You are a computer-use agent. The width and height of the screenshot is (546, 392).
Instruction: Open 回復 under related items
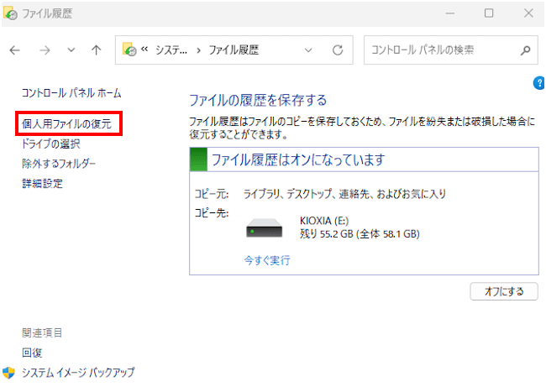[32, 353]
